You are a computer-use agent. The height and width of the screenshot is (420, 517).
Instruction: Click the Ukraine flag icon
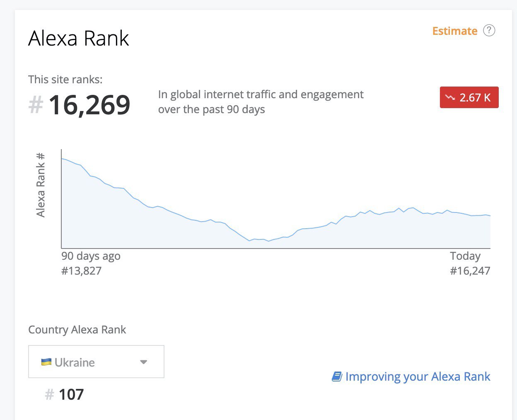46,362
